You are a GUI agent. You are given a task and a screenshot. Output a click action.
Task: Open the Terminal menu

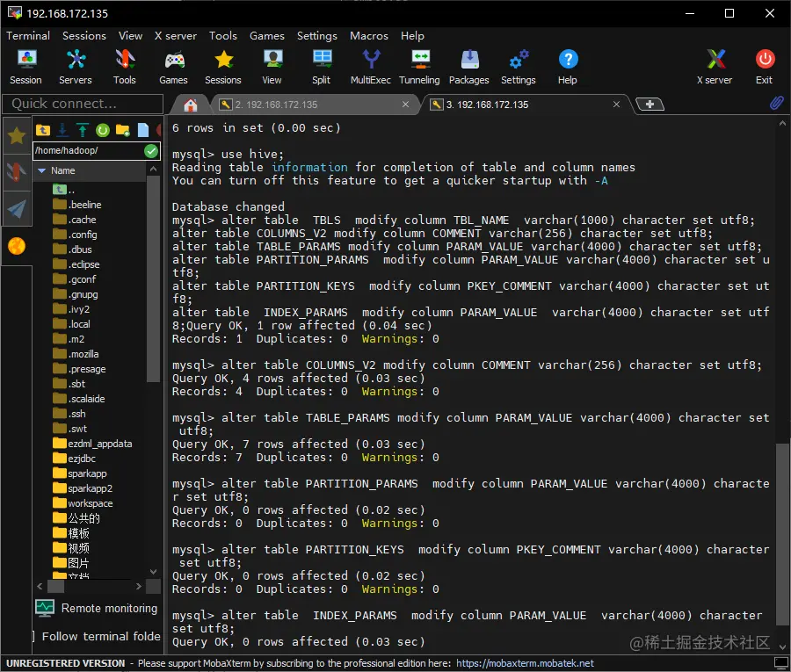(x=28, y=36)
